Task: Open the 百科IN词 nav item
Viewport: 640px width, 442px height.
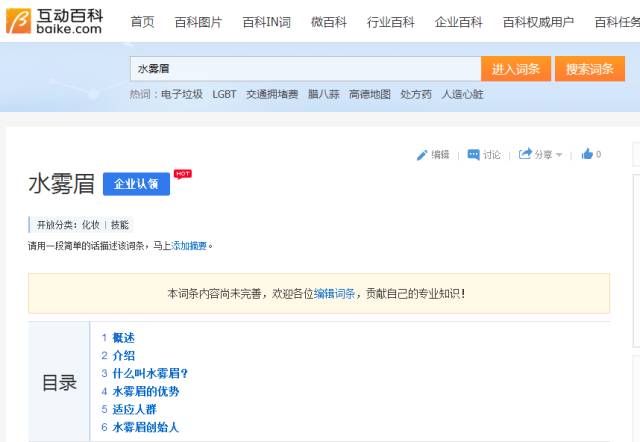Action: point(267,22)
